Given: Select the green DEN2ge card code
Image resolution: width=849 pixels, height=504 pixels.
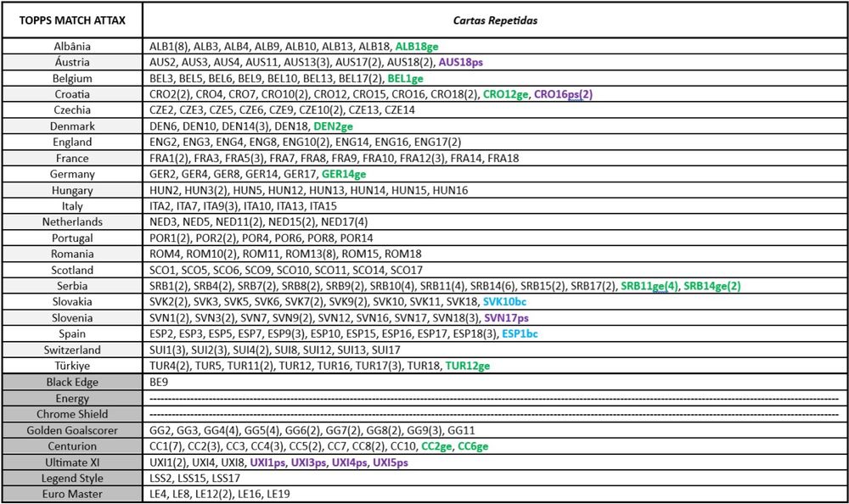Looking at the screenshot, I should click(x=334, y=126).
